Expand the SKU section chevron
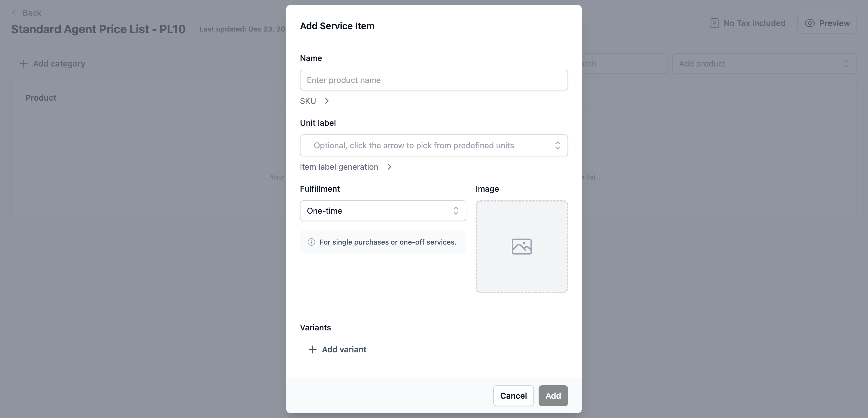The height and width of the screenshot is (418, 868). pos(327,101)
